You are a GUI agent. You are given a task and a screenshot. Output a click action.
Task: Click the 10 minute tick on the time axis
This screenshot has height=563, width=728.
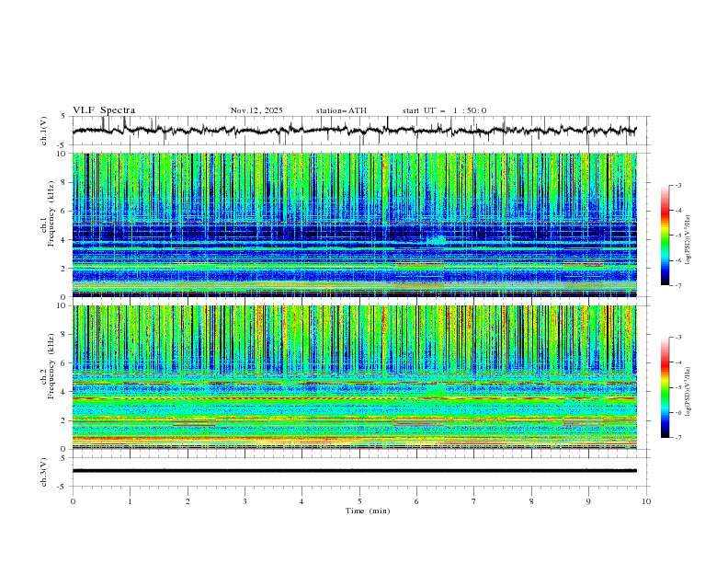tap(646, 501)
